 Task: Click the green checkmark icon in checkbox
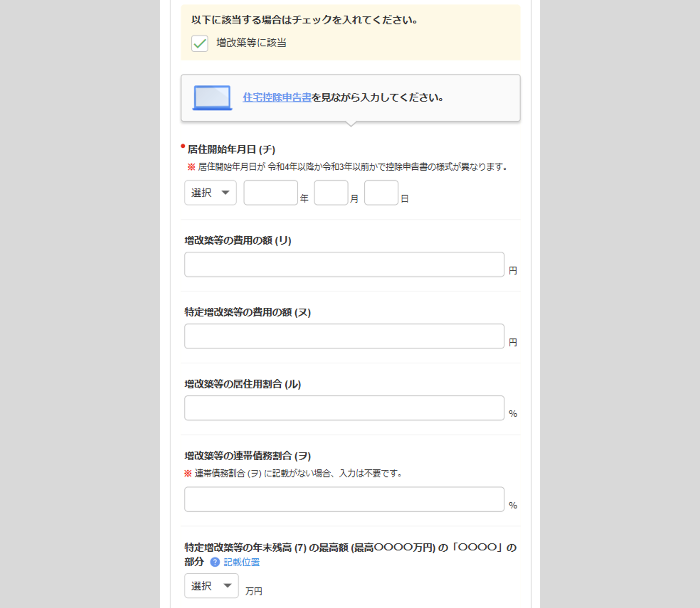[200, 44]
